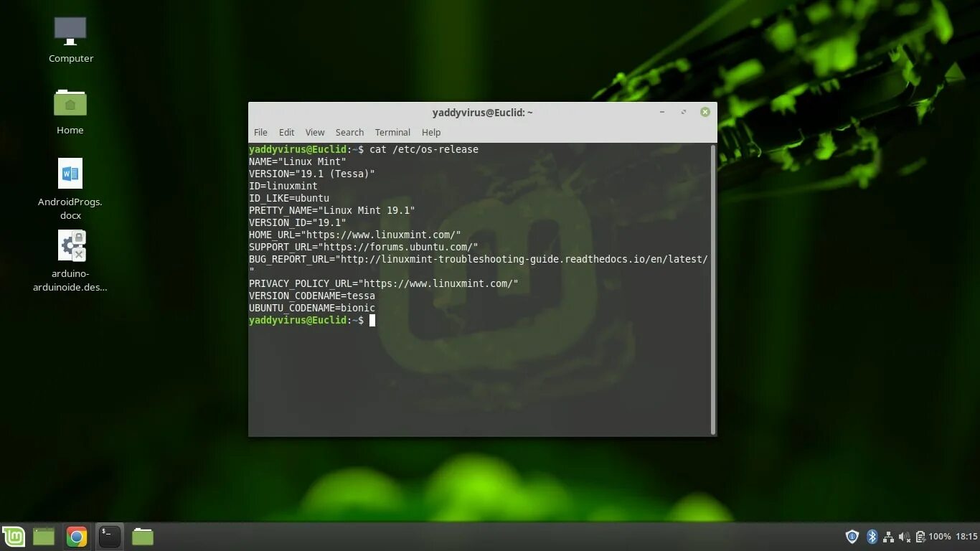This screenshot has width=980, height=551.
Task: Click the ID_LIKE=ubuntu line
Action: [x=289, y=198]
